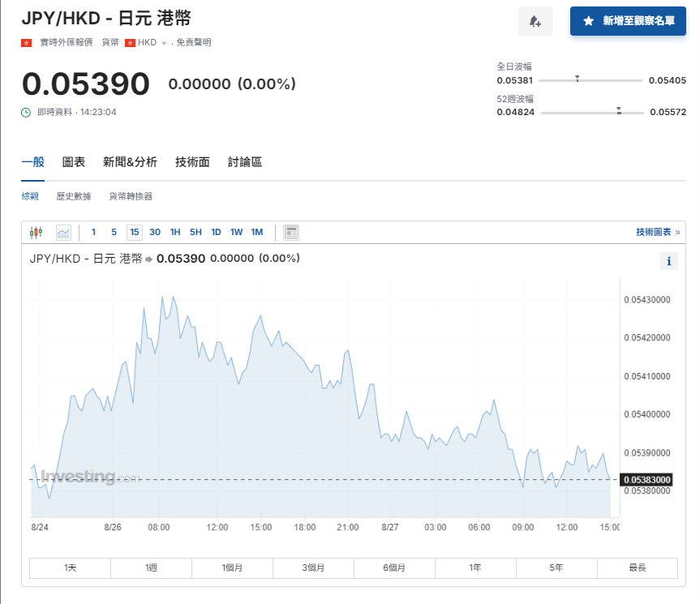Click 新增至觀察名單 button

629,21
